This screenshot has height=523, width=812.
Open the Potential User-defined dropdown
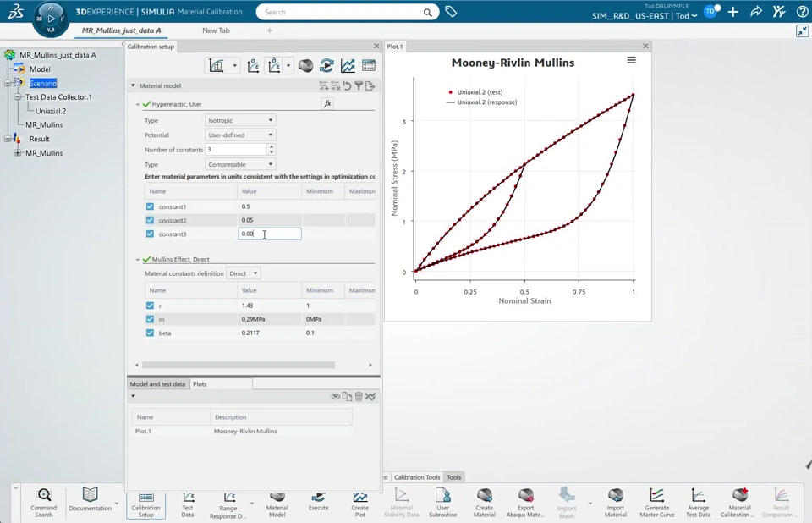point(240,135)
